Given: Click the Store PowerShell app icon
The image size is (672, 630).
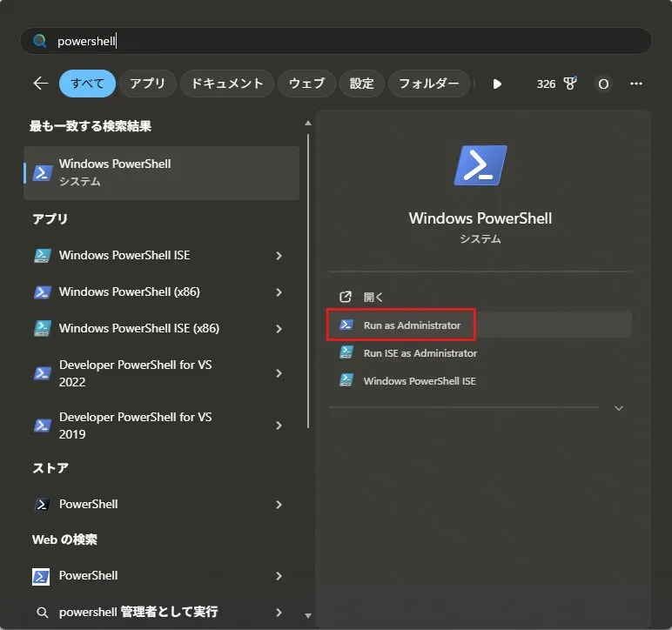Looking at the screenshot, I should [42, 505].
